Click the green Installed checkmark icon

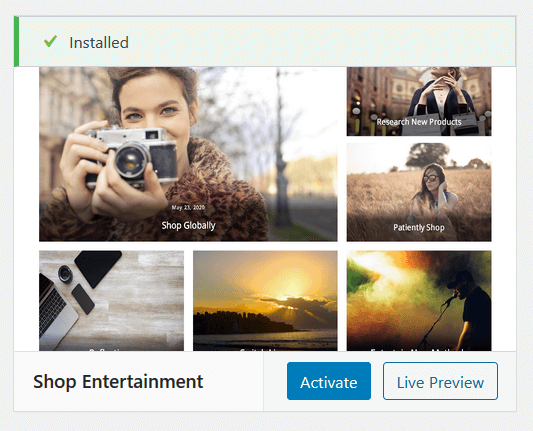point(50,41)
